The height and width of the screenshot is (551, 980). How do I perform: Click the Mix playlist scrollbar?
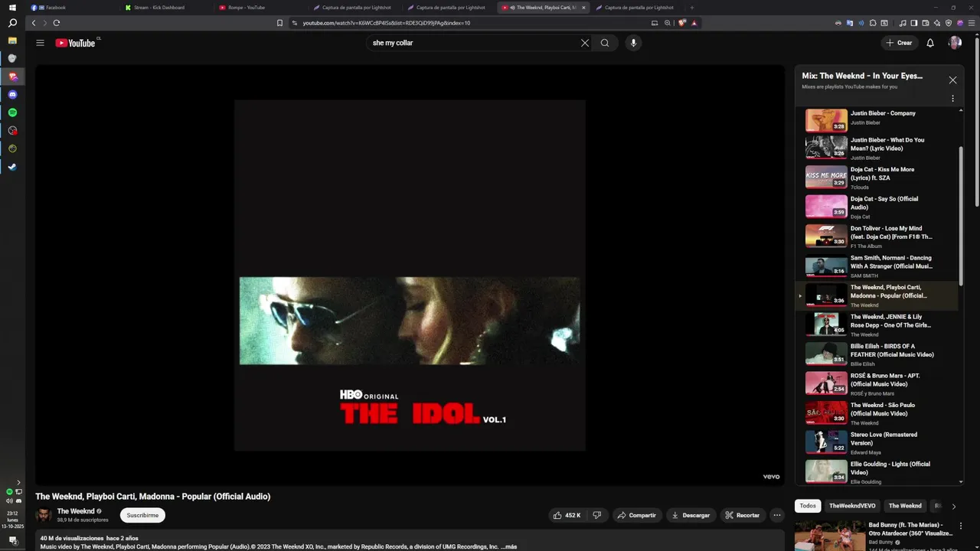(961, 216)
